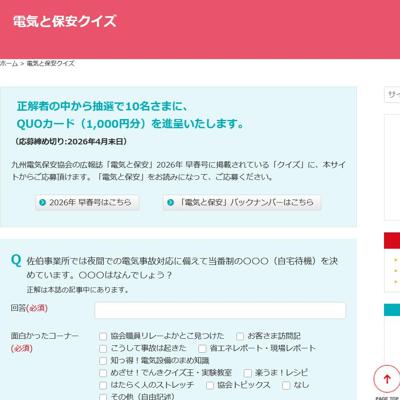Check 知っ得！電気設備のまめ知識 checkbox
Image resolution: width=400 pixels, height=400 pixels.
103,361
